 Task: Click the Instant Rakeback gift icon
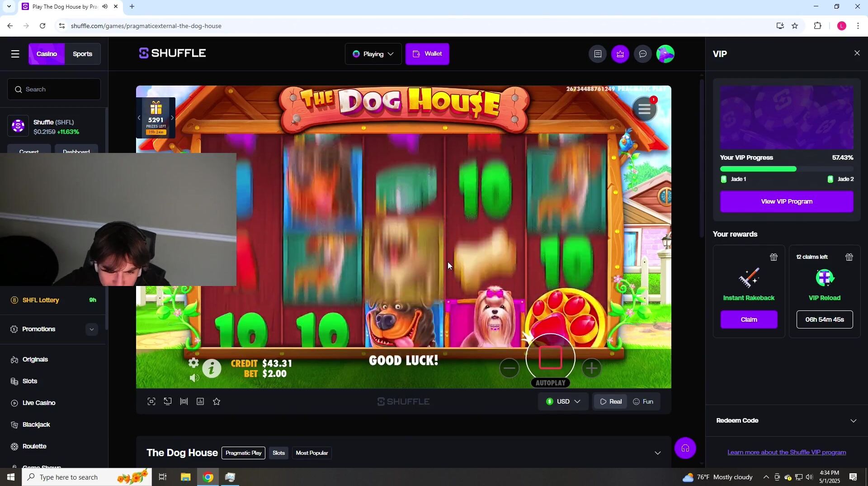coord(774,257)
